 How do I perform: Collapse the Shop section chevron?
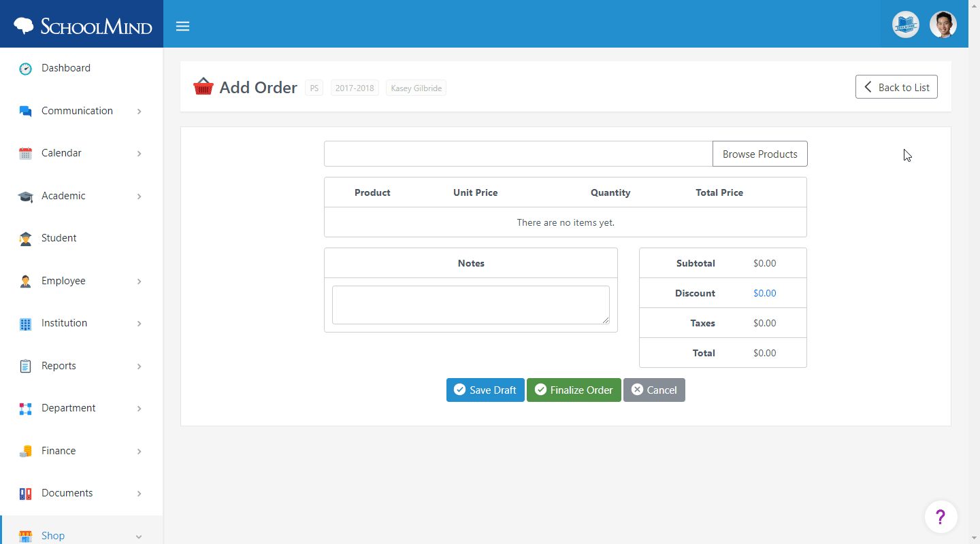tap(140, 536)
